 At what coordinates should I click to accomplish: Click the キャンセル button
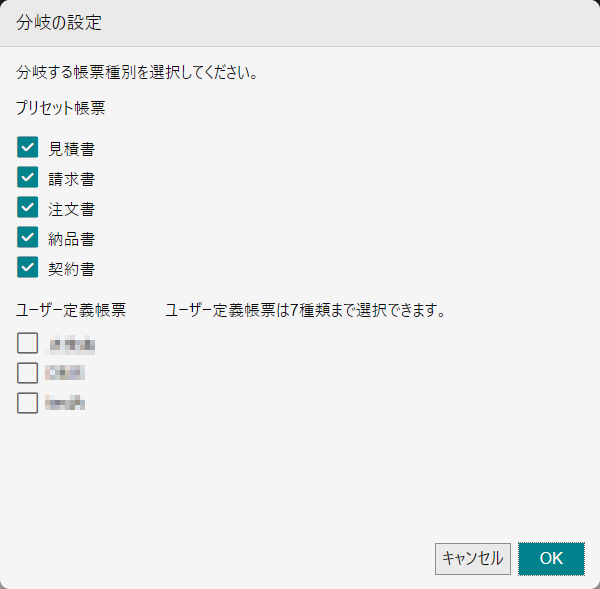473,559
